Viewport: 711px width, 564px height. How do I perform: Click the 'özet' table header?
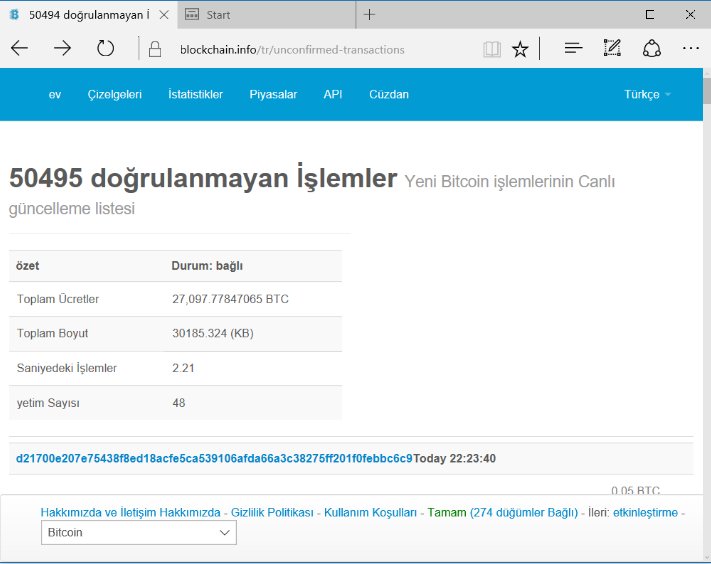click(28, 266)
